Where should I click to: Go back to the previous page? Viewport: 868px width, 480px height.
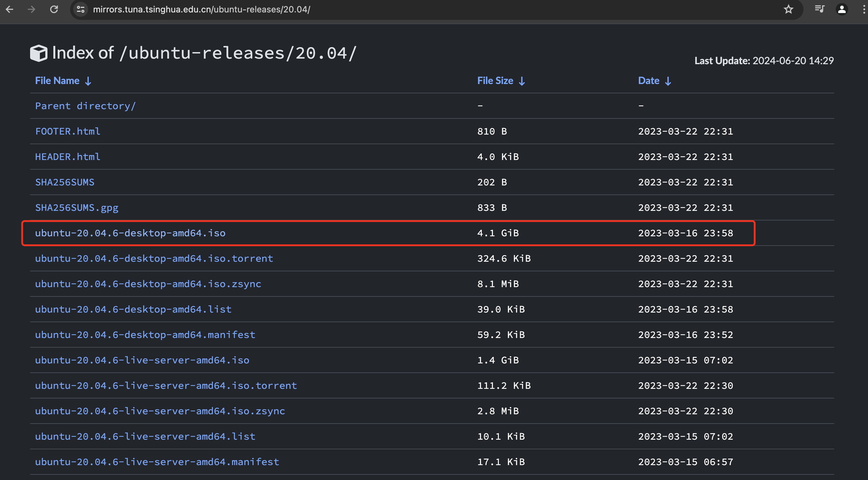click(9, 9)
